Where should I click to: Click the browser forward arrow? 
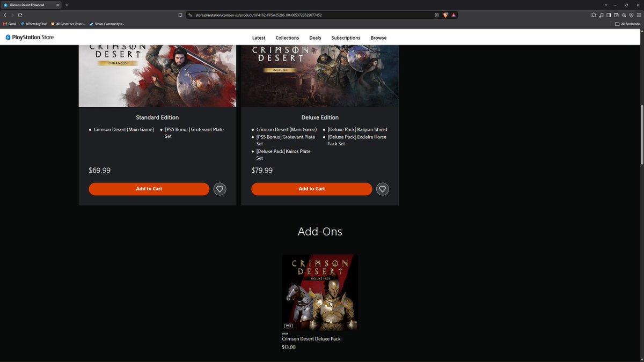click(x=12, y=15)
